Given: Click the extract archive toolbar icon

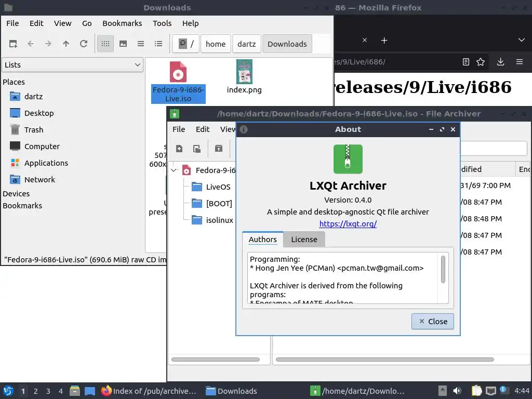Looking at the screenshot, I should tap(219, 149).
